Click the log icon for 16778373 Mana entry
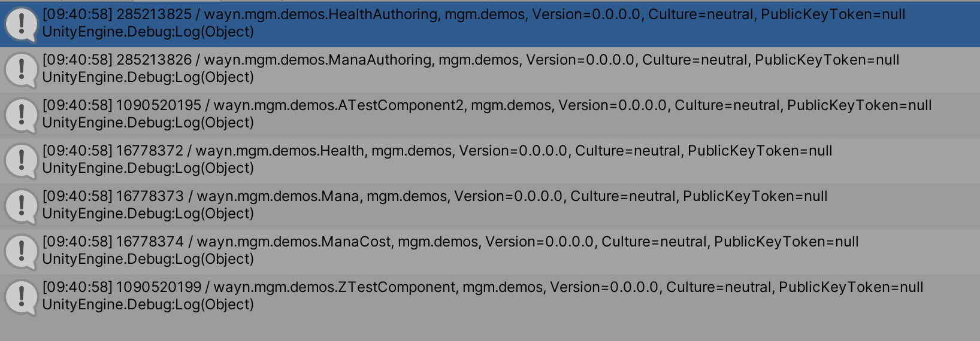980x341 pixels. (x=22, y=206)
